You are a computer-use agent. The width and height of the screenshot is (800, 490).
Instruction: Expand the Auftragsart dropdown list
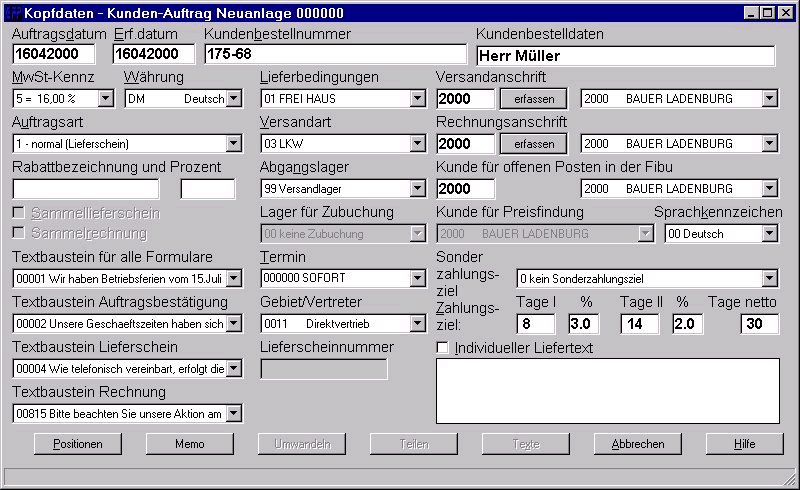234,143
